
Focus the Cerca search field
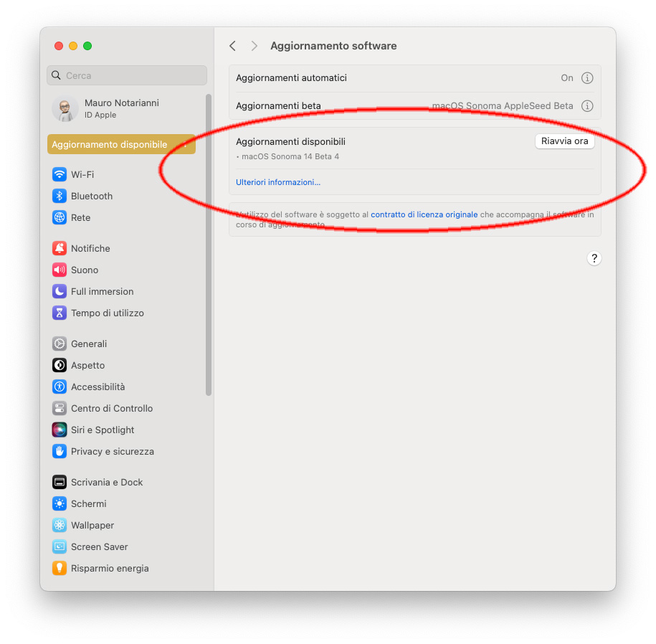pyautogui.click(x=127, y=75)
